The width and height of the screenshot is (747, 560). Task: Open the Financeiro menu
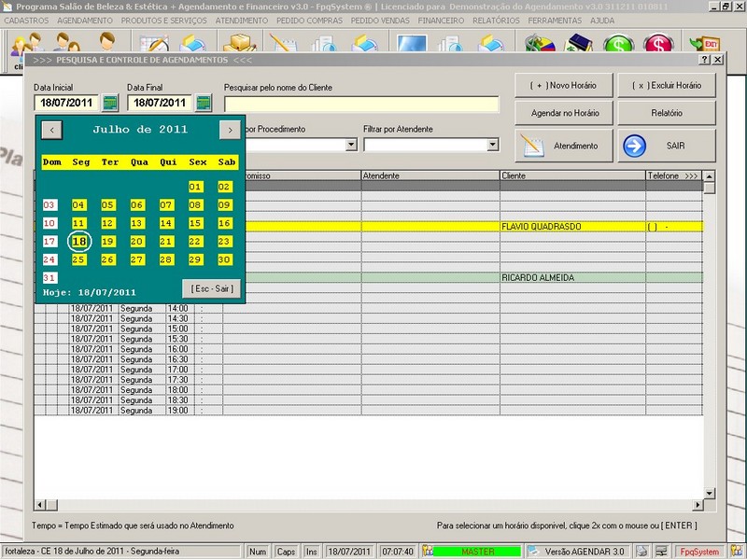[x=441, y=20]
